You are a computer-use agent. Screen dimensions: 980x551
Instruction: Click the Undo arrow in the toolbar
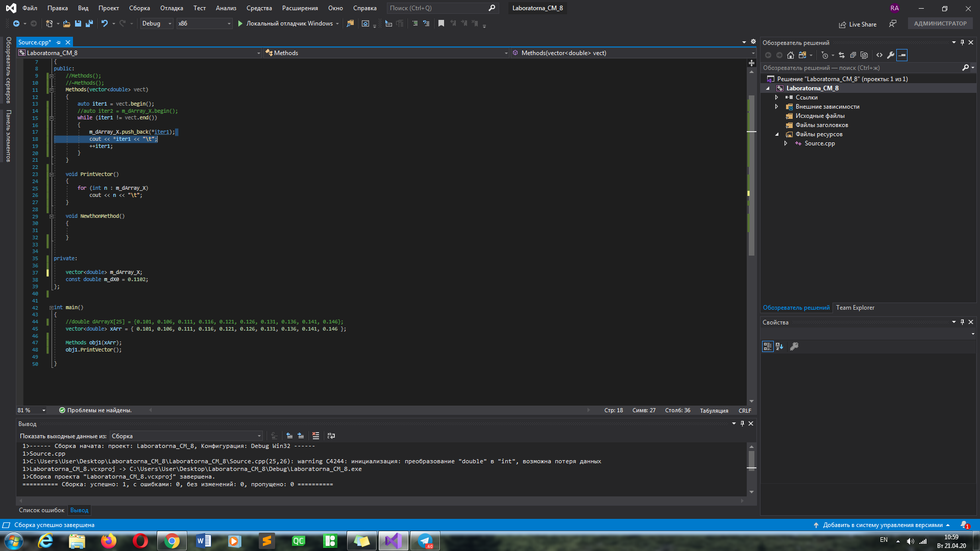pyautogui.click(x=105, y=23)
